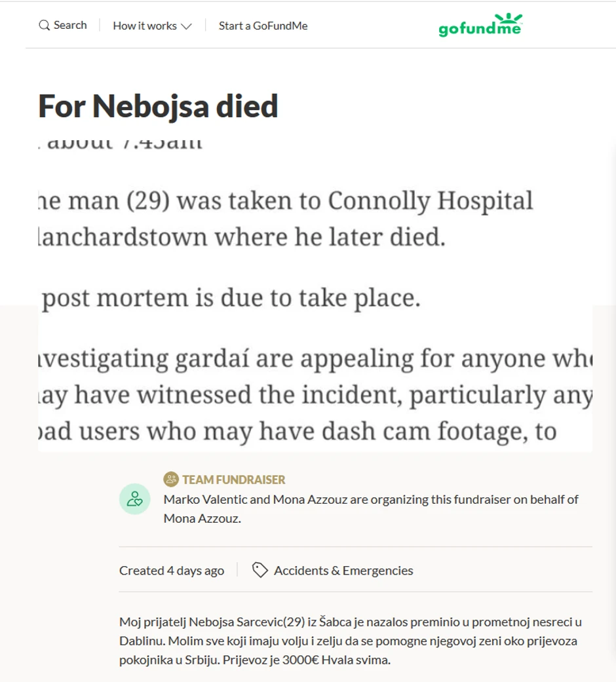Open the Accidents & Emergencies category
The width and height of the screenshot is (616, 682).
[343, 571]
